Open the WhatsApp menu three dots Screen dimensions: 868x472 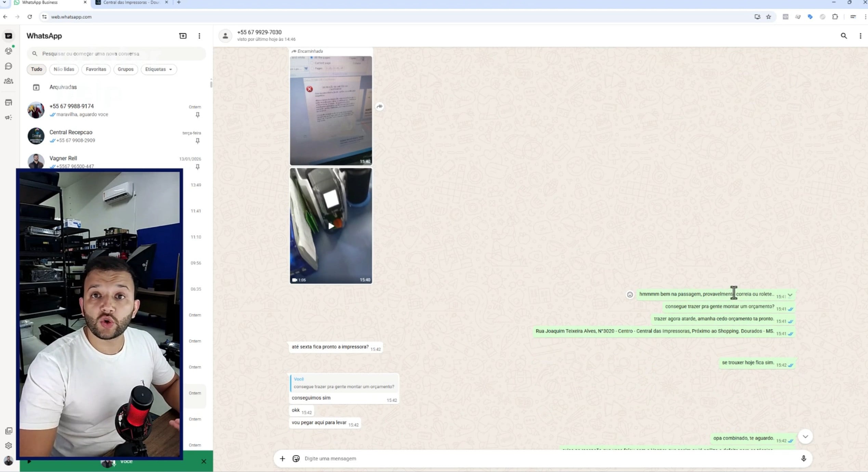[199, 36]
